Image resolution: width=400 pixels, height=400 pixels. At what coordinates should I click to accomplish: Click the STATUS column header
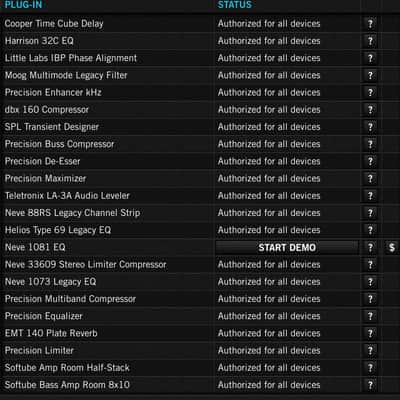coord(235,5)
